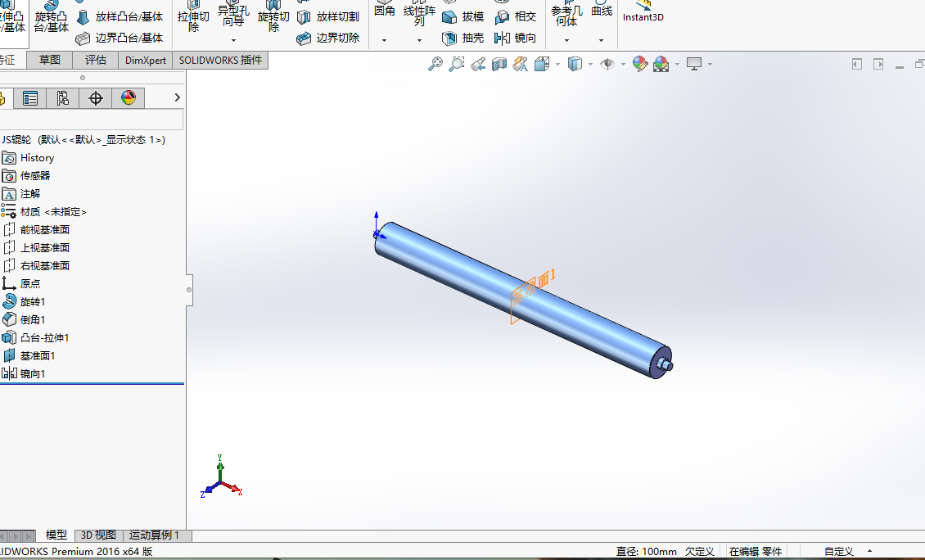Screen dimensions: 925x560
Task: Select the 凸台-拉伸1 extrude feature
Action: 35,338
